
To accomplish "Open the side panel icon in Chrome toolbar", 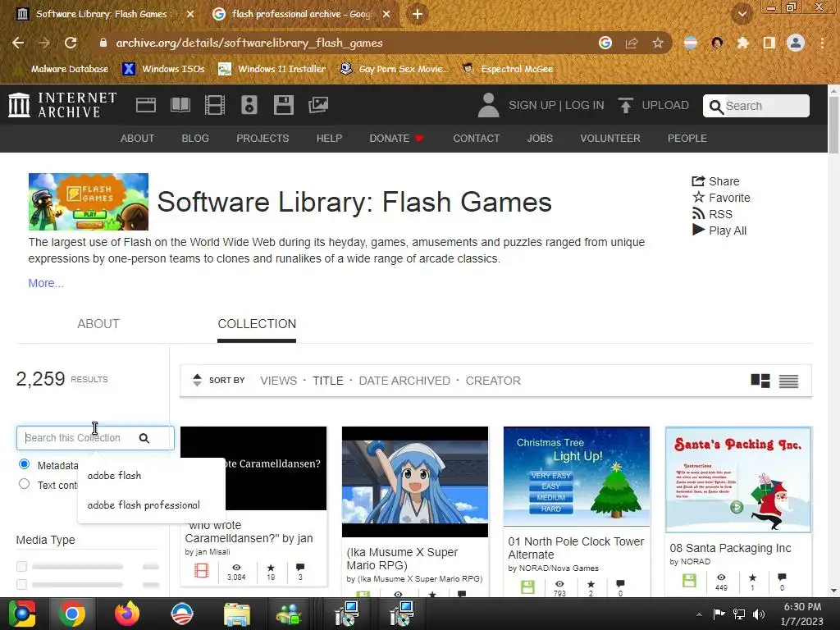I will (769, 43).
